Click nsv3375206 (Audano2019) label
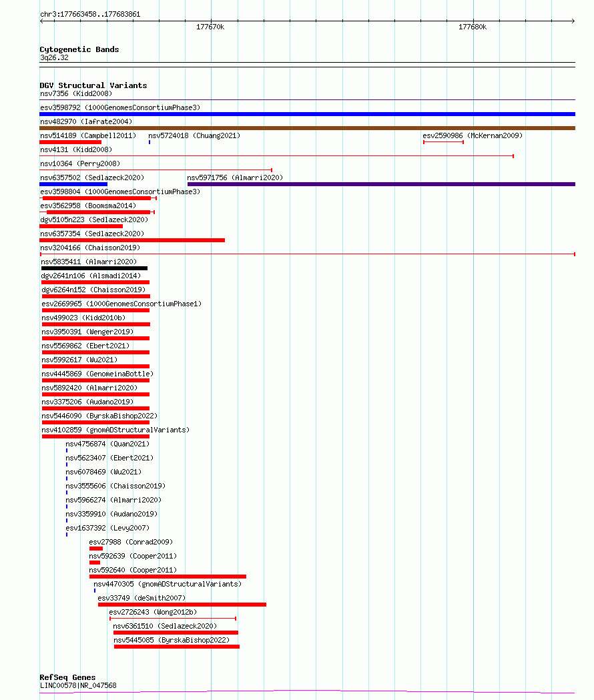This screenshot has height=700, width=594. click(x=87, y=402)
